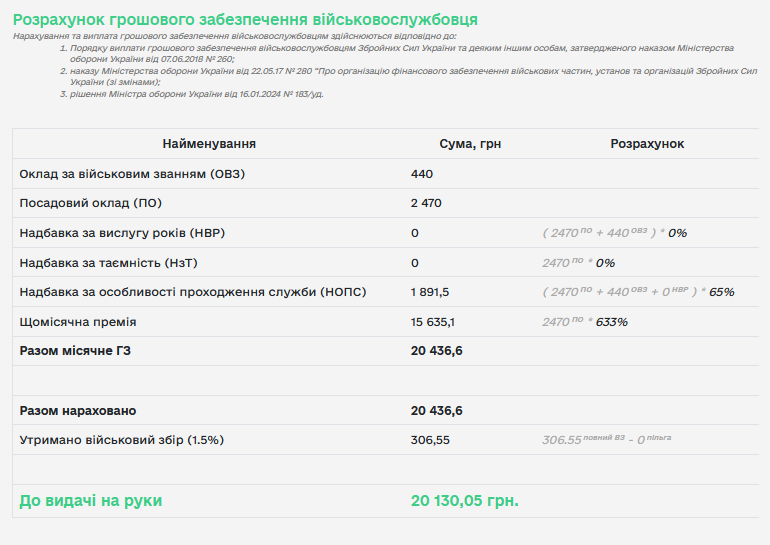770x545 pixels.
Task: Click the green 20 130,05 грн. final amount
Action: tap(465, 501)
